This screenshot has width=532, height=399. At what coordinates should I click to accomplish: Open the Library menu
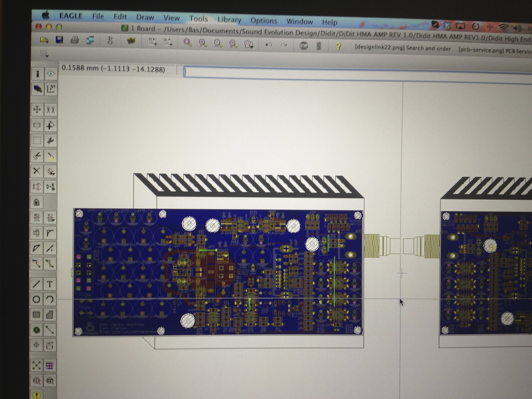coord(229,20)
